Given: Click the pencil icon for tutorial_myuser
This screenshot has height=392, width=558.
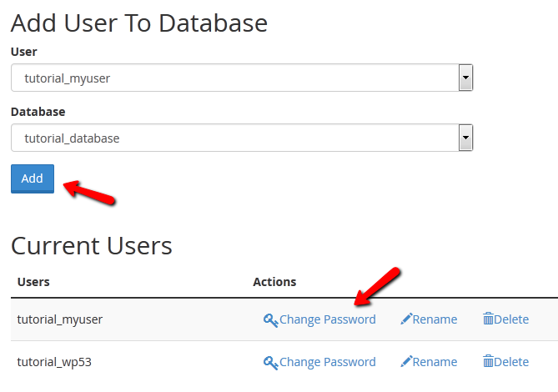Looking at the screenshot, I should (x=406, y=319).
